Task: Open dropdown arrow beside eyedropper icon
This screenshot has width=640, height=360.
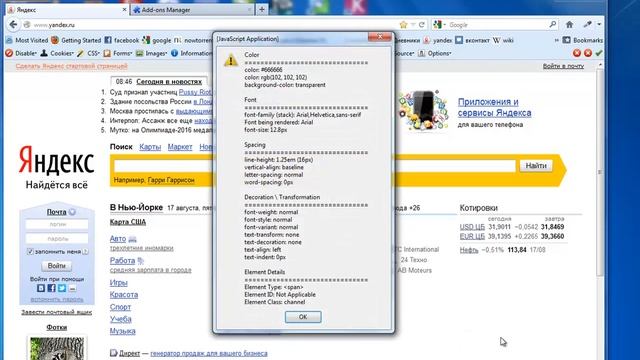Action: click(599, 24)
